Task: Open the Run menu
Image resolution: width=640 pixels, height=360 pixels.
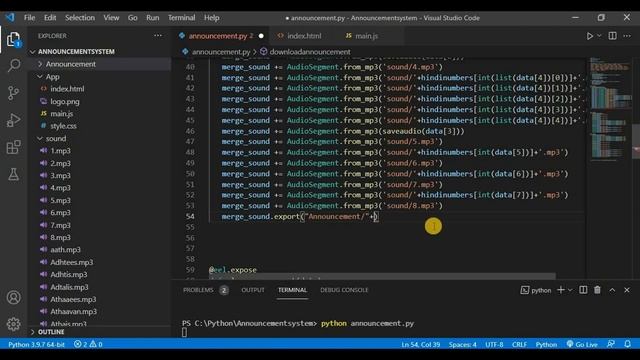Action: point(153,18)
